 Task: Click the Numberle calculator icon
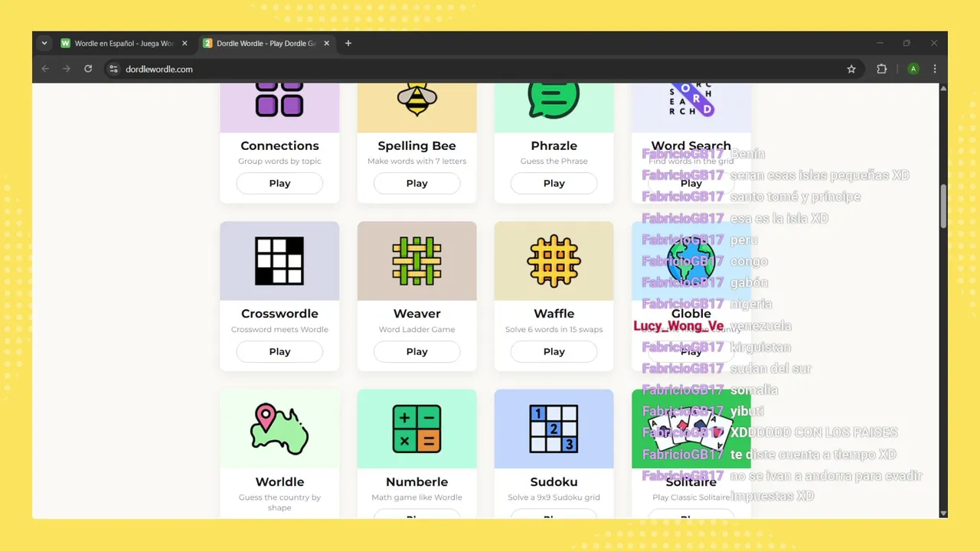[x=417, y=429]
